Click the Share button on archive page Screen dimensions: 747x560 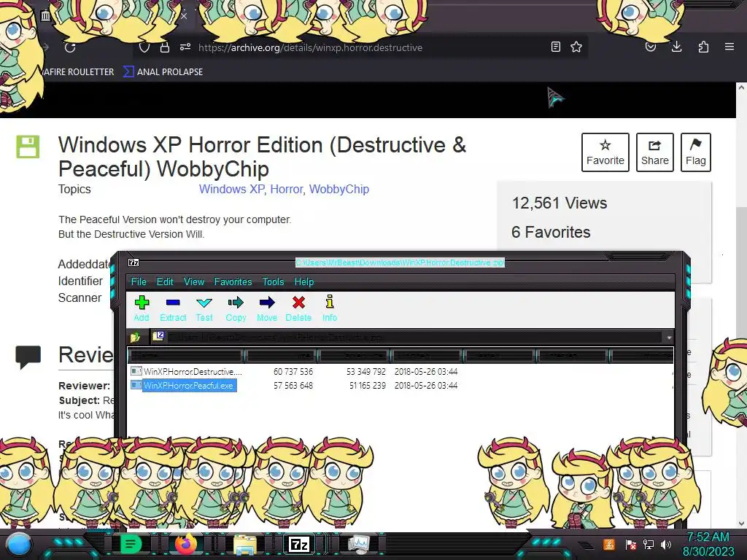pyautogui.click(x=654, y=152)
